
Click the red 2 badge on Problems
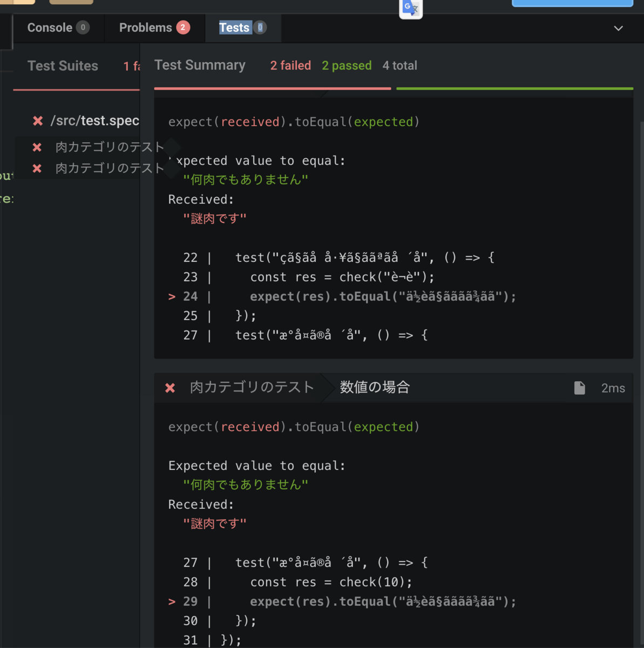(183, 28)
